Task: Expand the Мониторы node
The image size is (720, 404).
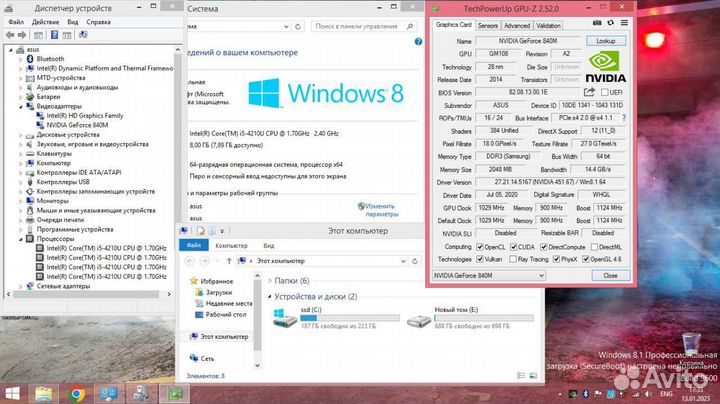Action: 20,201
